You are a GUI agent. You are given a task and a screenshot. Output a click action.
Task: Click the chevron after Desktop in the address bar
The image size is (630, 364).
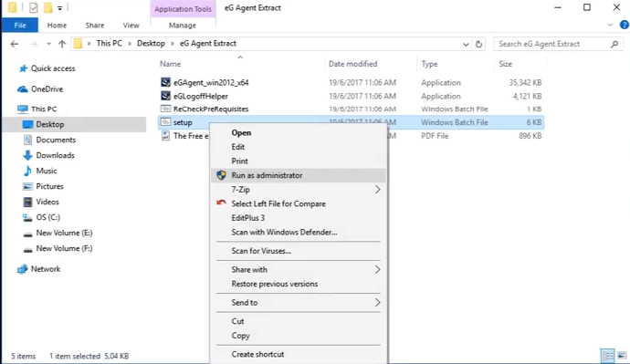point(173,44)
